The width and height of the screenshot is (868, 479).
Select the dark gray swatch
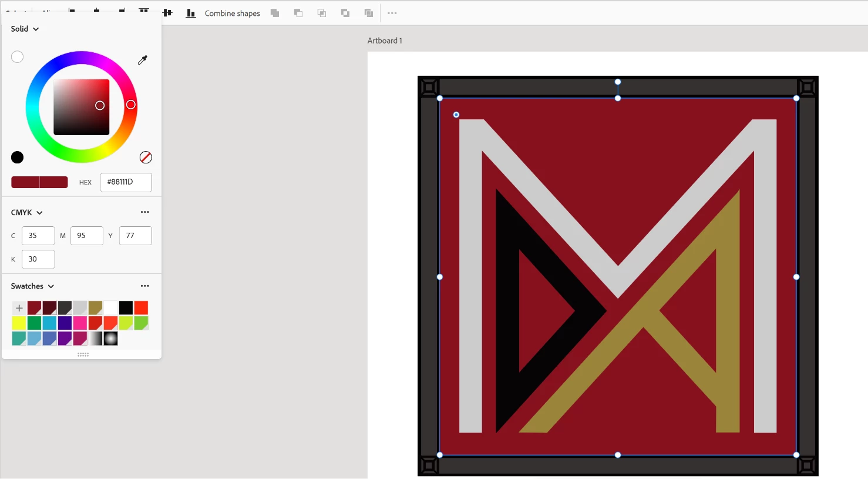[x=65, y=308]
